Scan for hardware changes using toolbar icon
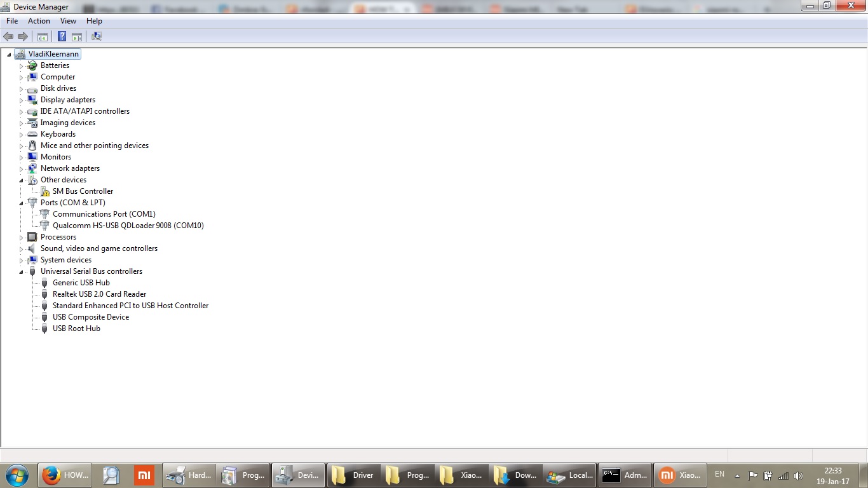 97,37
